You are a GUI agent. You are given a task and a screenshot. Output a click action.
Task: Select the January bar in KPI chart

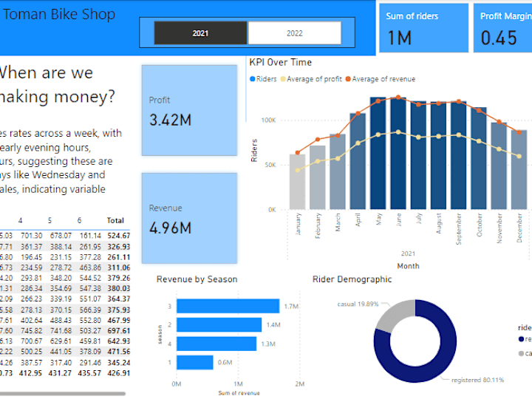click(297, 182)
